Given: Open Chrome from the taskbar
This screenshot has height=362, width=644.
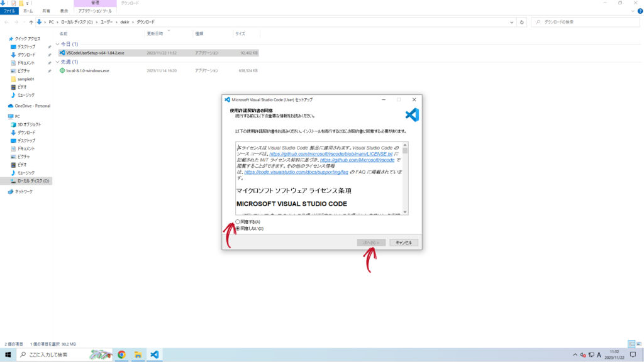Looking at the screenshot, I should [121, 354].
